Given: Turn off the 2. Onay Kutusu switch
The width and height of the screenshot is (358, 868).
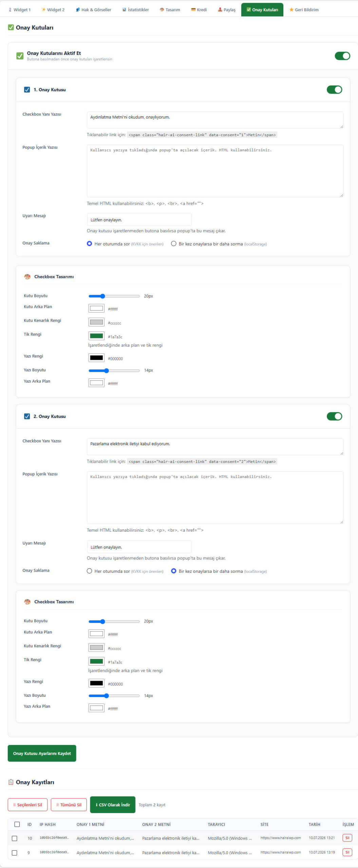Looking at the screenshot, I should pyautogui.click(x=334, y=416).
